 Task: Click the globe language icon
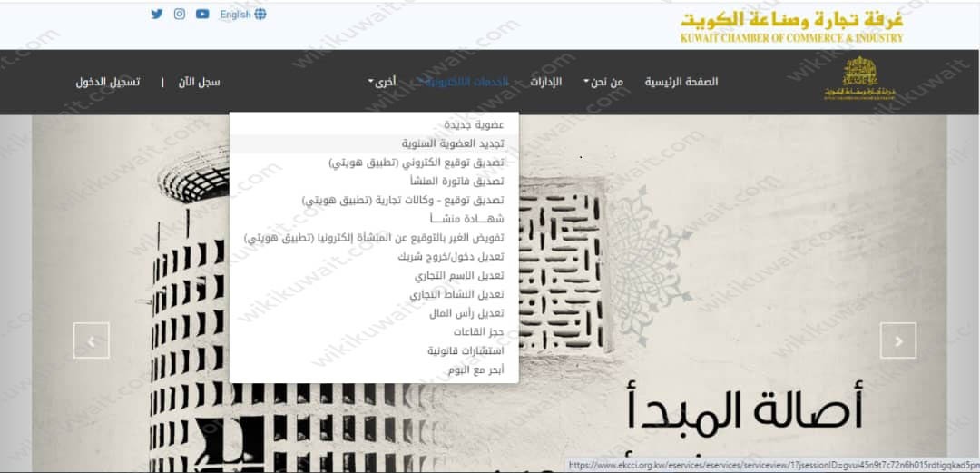coord(261,15)
